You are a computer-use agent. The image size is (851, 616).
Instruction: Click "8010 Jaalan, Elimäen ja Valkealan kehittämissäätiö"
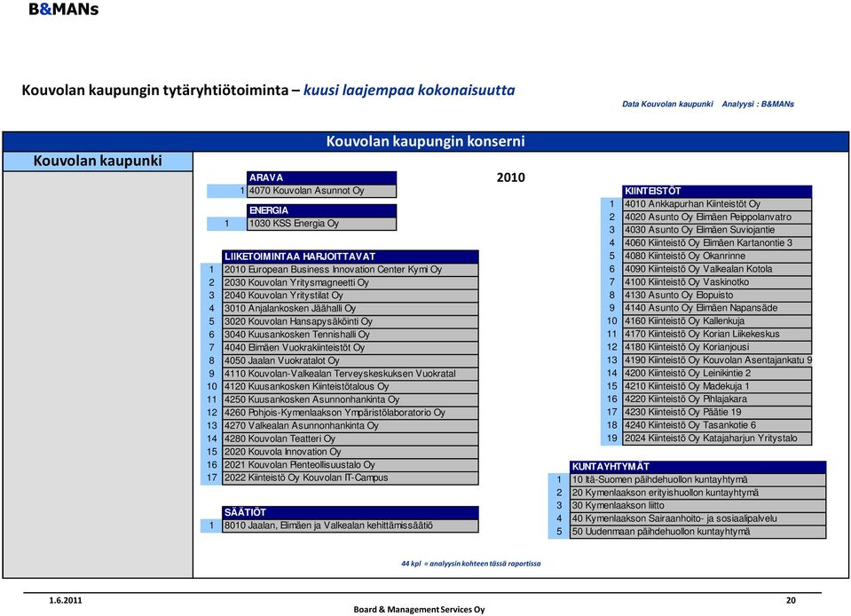point(351,525)
